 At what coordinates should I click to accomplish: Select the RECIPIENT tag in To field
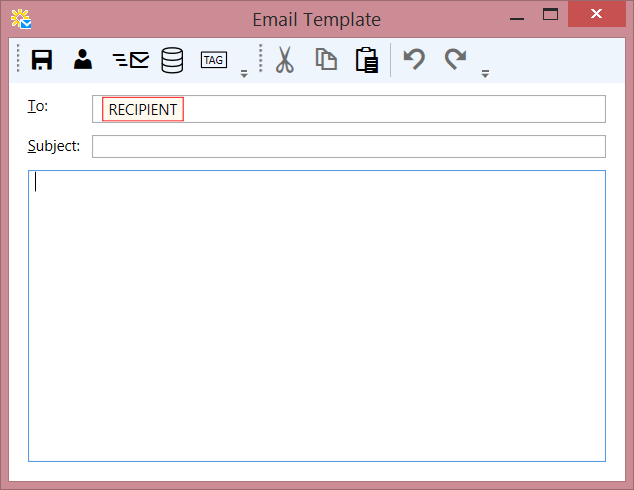[x=143, y=110]
